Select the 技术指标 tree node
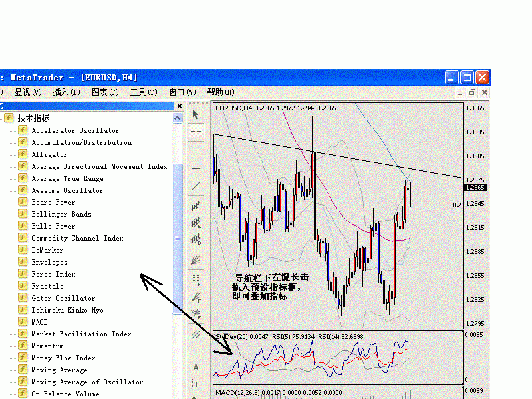This screenshot has width=532, height=399. tap(34, 118)
